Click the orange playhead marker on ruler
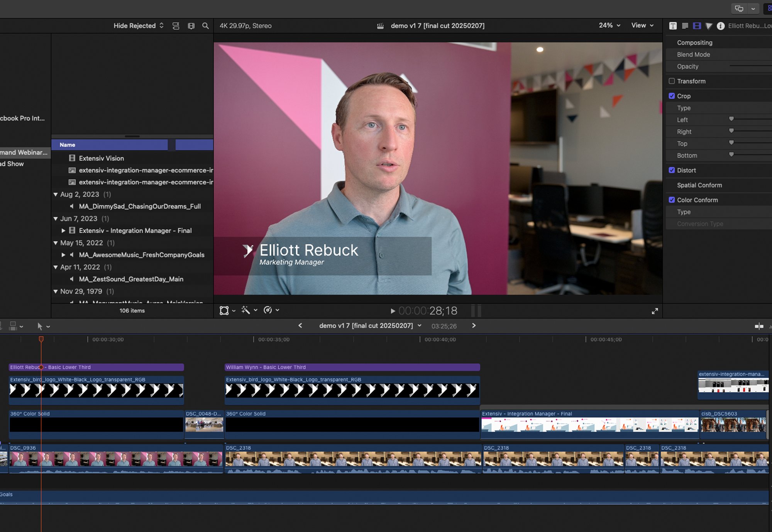 tap(41, 339)
